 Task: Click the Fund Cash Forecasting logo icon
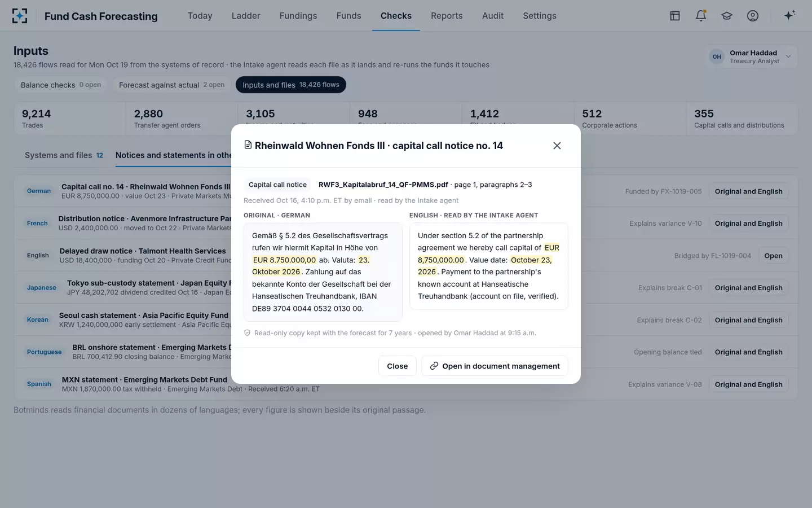[20, 16]
